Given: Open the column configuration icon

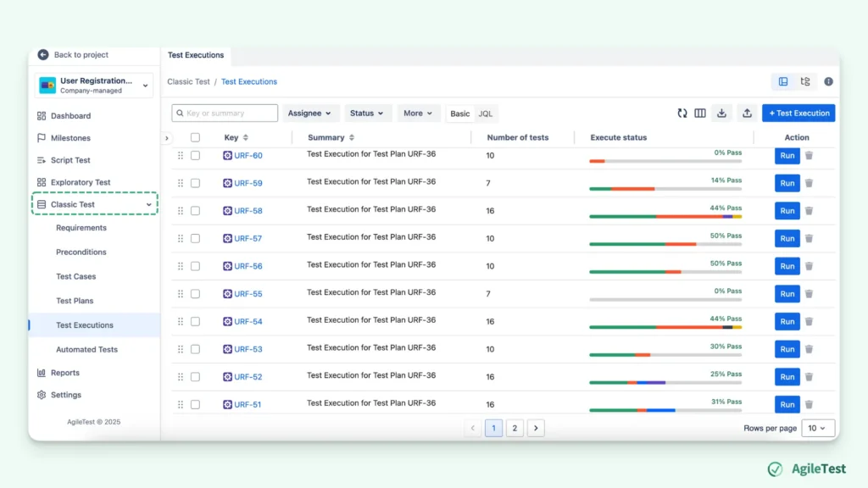Looking at the screenshot, I should pos(700,113).
